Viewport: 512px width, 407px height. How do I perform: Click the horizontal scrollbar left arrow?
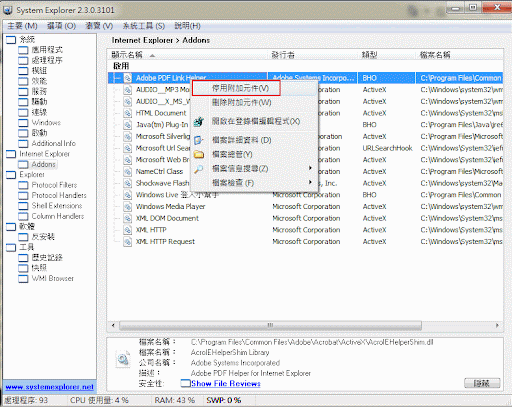(113, 325)
